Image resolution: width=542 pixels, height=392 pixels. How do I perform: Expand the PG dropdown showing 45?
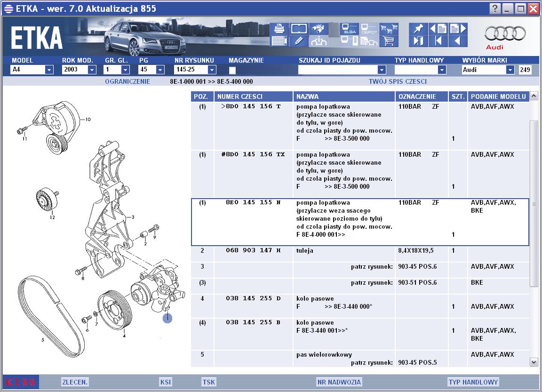(159, 70)
